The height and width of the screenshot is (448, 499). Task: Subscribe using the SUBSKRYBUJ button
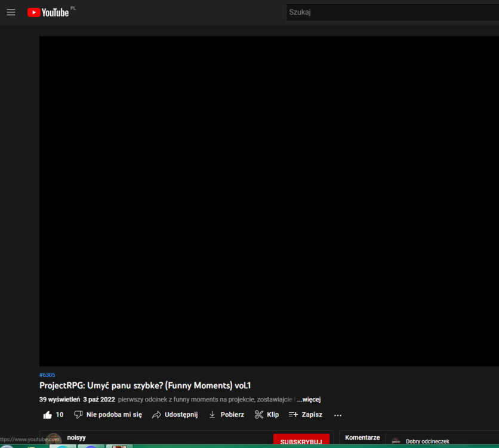pyautogui.click(x=301, y=440)
